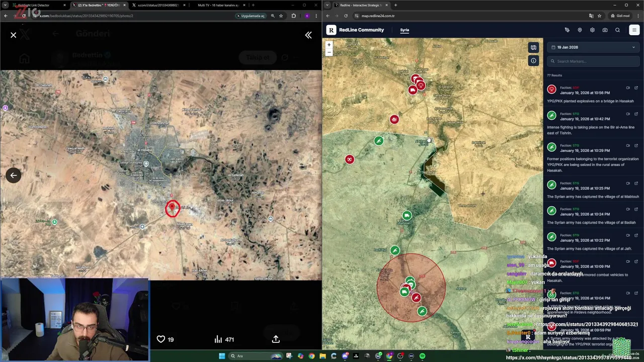The width and height of the screenshot is (644, 362).
Task: Open Discord from taskbar
Action: click(x=345, y=356)
